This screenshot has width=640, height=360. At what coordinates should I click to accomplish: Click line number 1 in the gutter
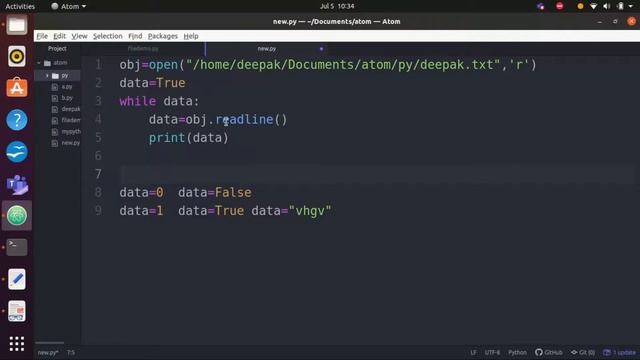pyautogui.click(x=98, y=64)
